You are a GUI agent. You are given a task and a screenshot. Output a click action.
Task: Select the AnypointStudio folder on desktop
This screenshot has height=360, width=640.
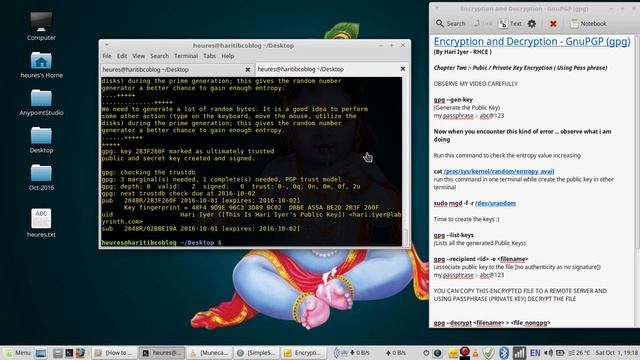(41, 102)
